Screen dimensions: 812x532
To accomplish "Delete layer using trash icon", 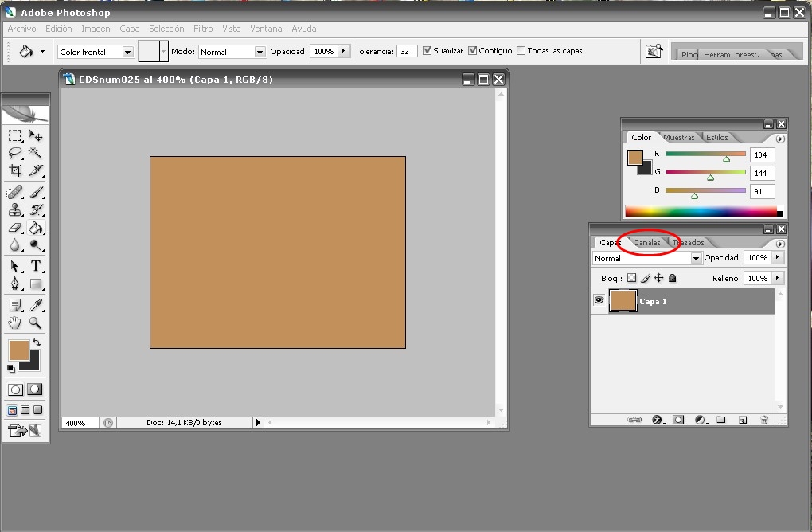I will [x=764, y=420].
